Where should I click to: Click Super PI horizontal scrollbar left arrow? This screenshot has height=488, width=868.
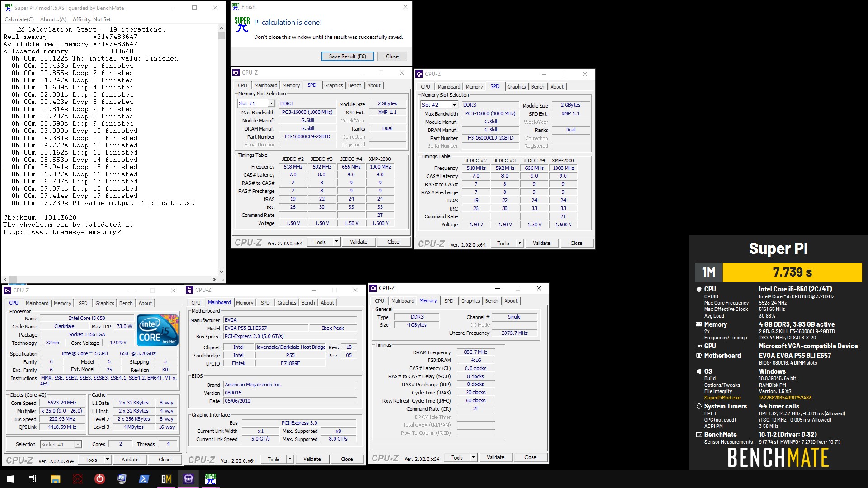click(5, 279)
